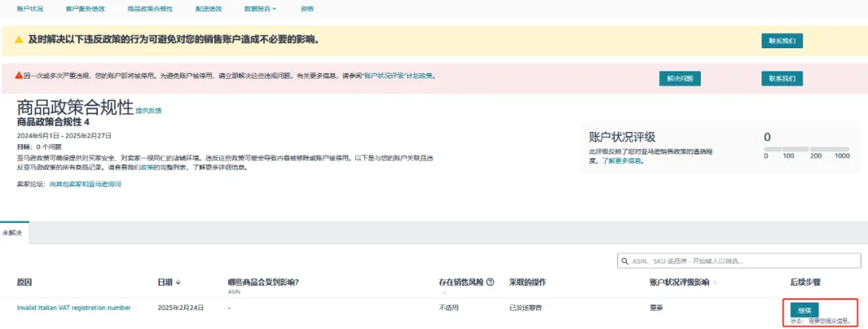The width and height of the screenshot is (868, 329).
Task: Click the 采取的操作 column header
Action: point(527,282)
